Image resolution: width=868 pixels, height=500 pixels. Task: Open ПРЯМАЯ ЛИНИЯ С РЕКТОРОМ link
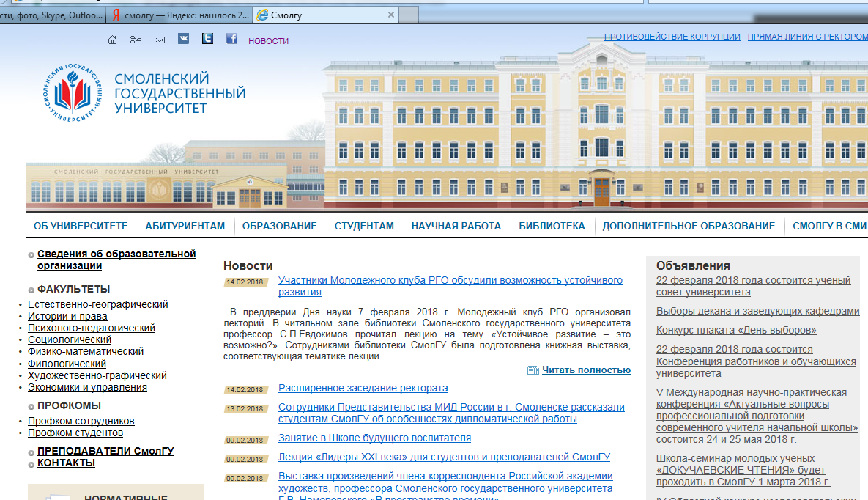[808, 37]
